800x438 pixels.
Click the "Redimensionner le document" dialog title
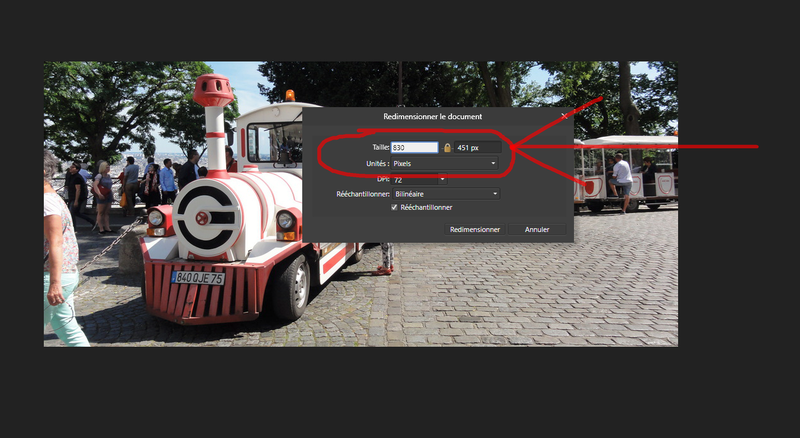tap(433, 116)
